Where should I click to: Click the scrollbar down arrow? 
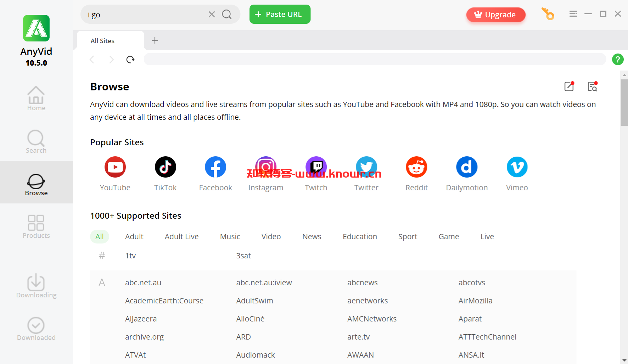pyautogui.click(x=624, y=360)
